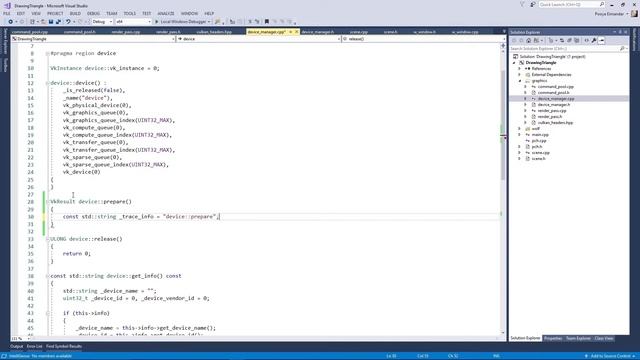640x360 pixels.
Task: Click the Visual Studio logo in title bar
Action: (7, 6)
